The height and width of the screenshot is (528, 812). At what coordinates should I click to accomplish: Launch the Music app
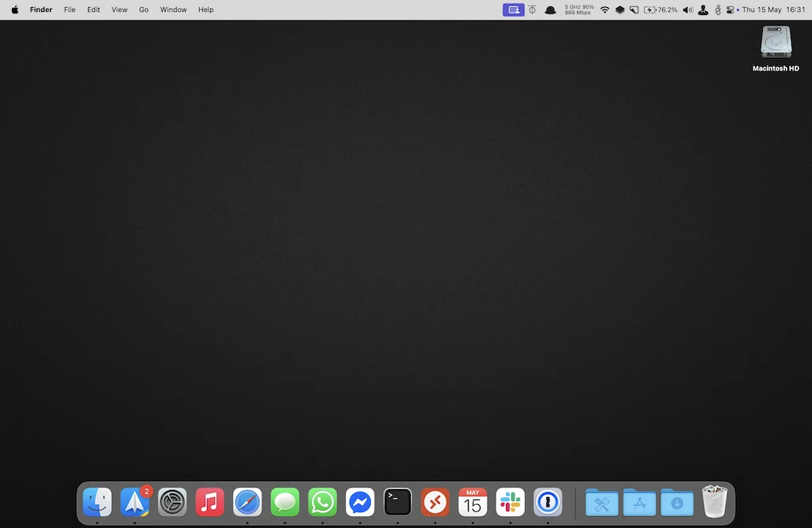(x=209, y=502)
